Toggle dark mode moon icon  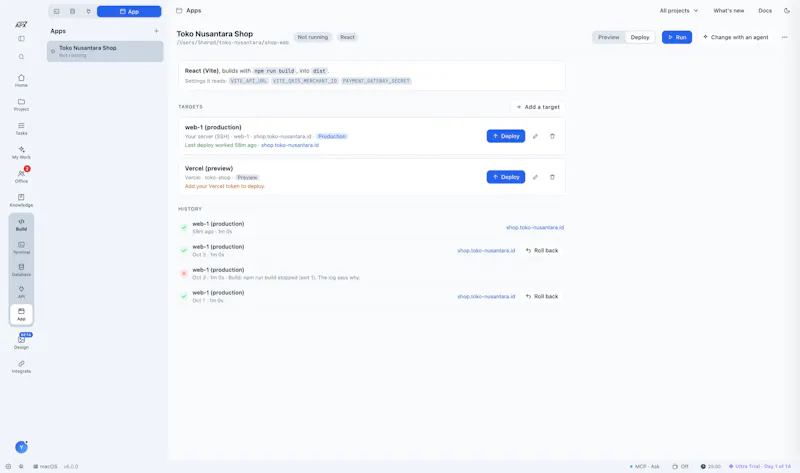click(786, 11)
